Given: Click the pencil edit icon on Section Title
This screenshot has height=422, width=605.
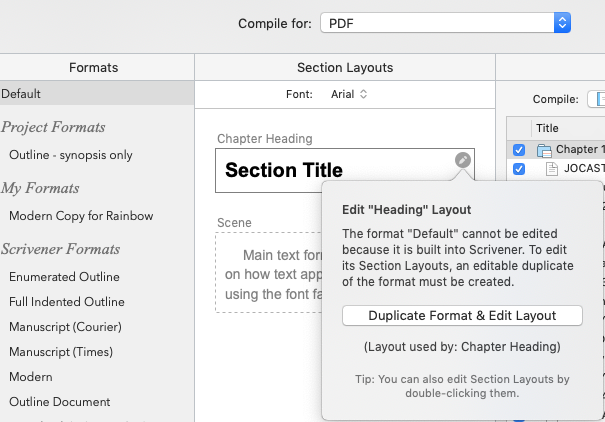Looking at the screenshot, I should (463, 160).
